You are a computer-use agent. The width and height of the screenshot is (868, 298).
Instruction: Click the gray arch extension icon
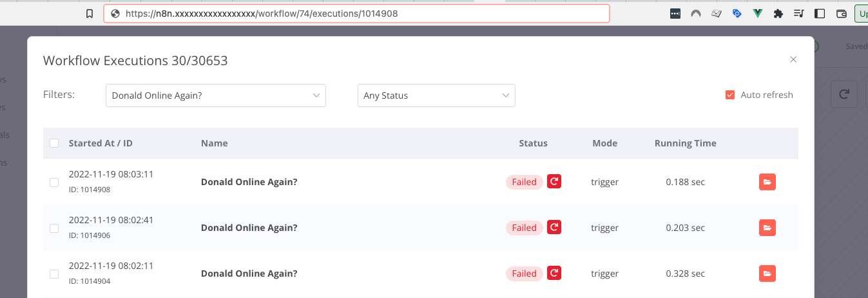pyautogui.click(x=695, y=13)
